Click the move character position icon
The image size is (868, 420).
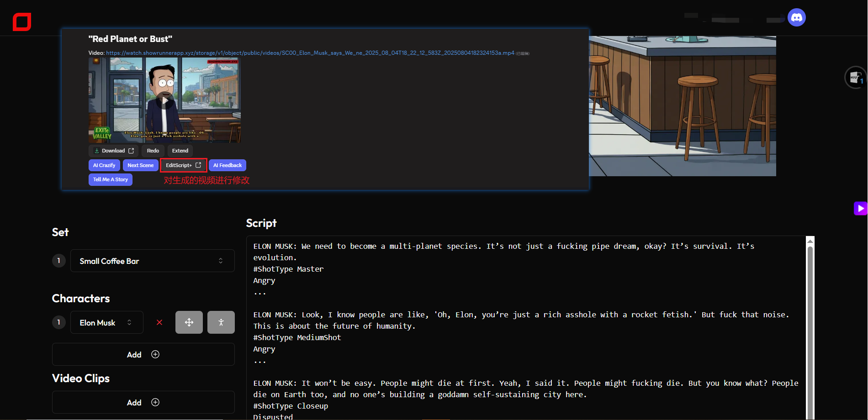189,322
